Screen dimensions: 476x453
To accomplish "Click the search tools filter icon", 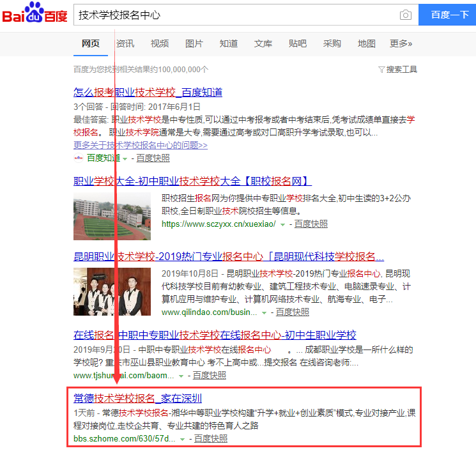I will click(x=381, y=70).
